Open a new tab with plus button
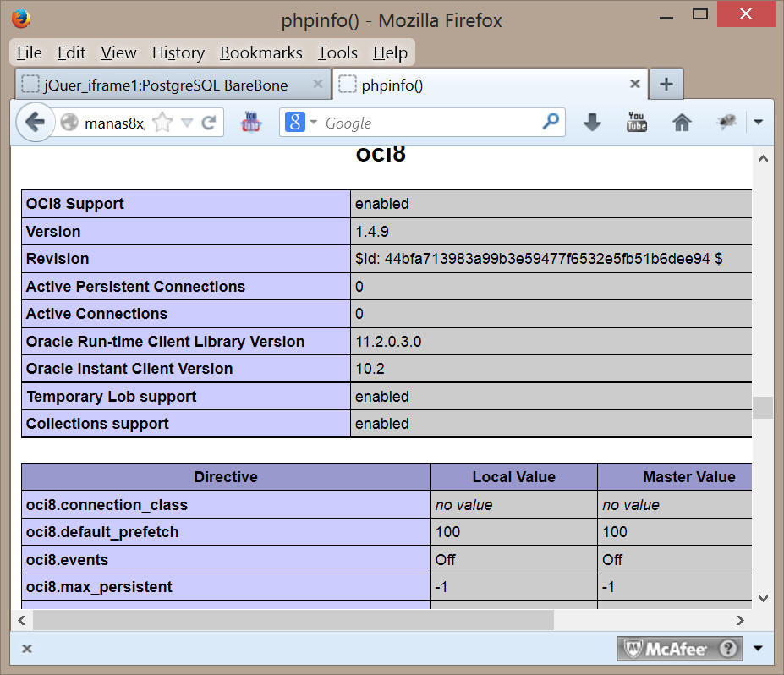Image resolution: width=784 pixels, height=675 pixels. pyautogui.click(x=666, y=85)
